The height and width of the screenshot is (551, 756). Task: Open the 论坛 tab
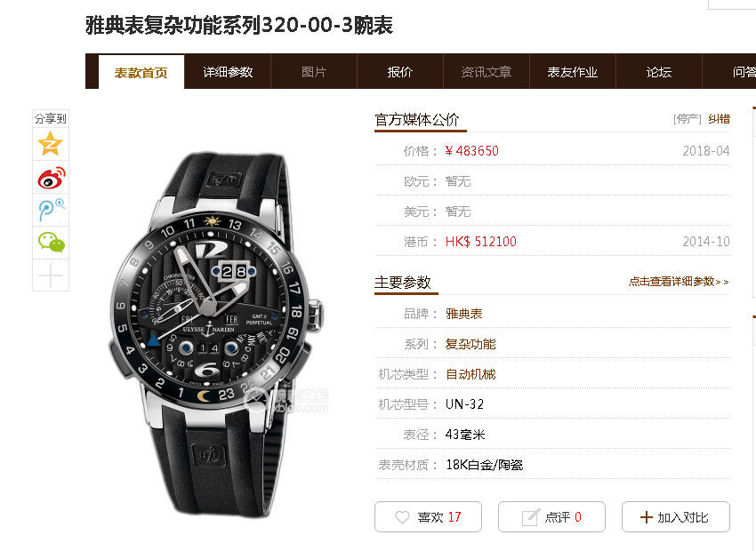coord(659,72)
